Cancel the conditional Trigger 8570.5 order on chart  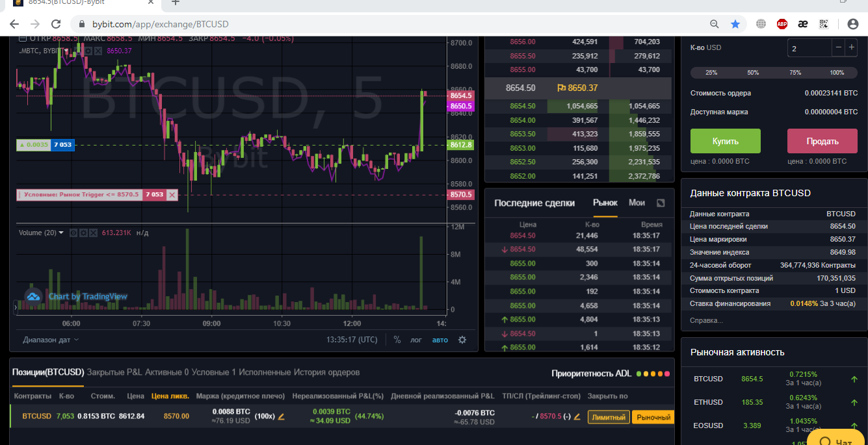point(172,194)
